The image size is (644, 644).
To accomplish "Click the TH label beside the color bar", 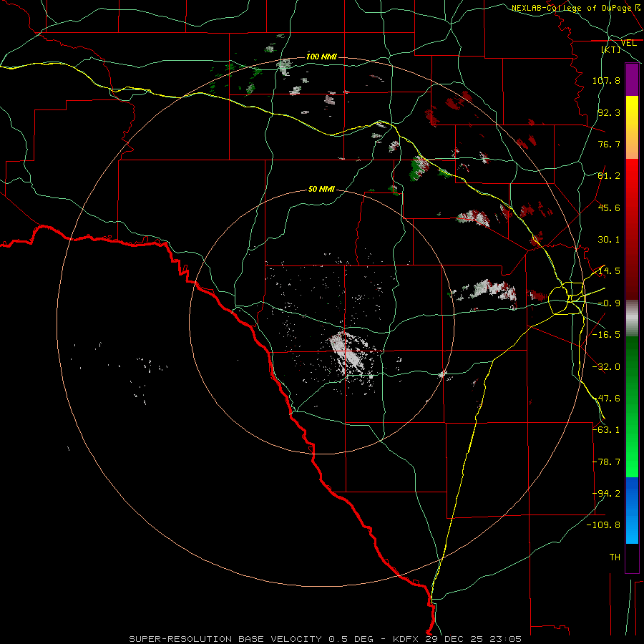I will 615,557.
